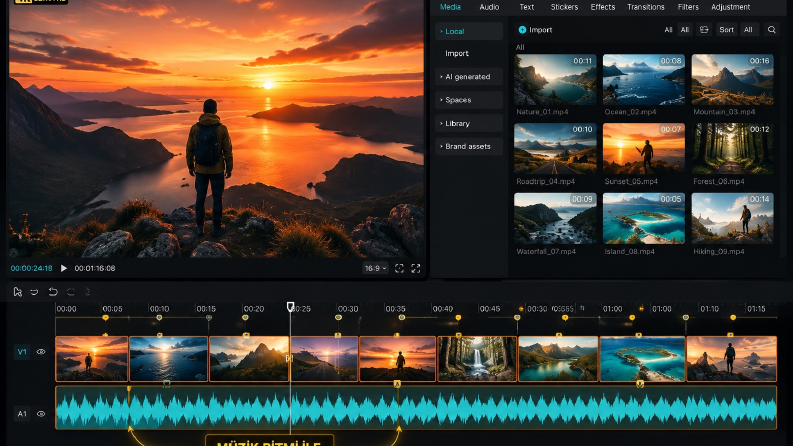Expand the AI generated section
The height and width of the screenshot is (446, 793).
(x=469, y=77)
